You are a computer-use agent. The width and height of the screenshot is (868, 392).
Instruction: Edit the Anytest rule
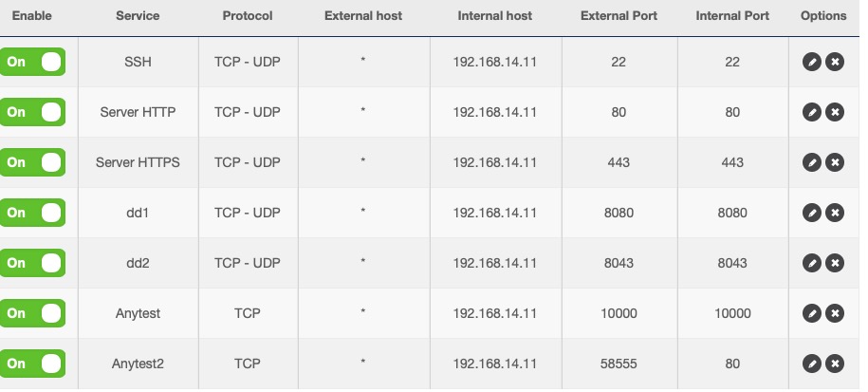click(811, 313)
